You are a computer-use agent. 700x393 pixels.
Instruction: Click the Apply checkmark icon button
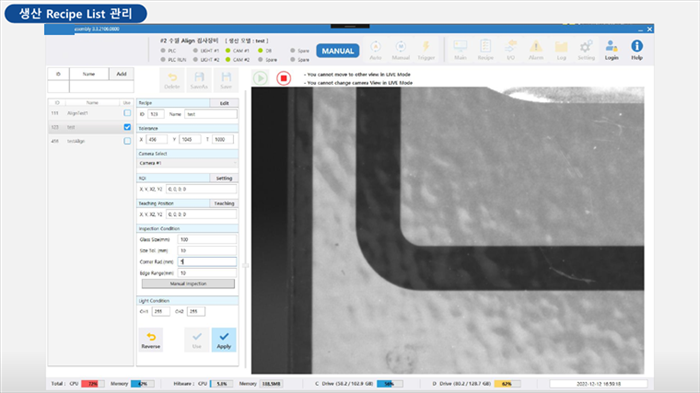(224, 340)
